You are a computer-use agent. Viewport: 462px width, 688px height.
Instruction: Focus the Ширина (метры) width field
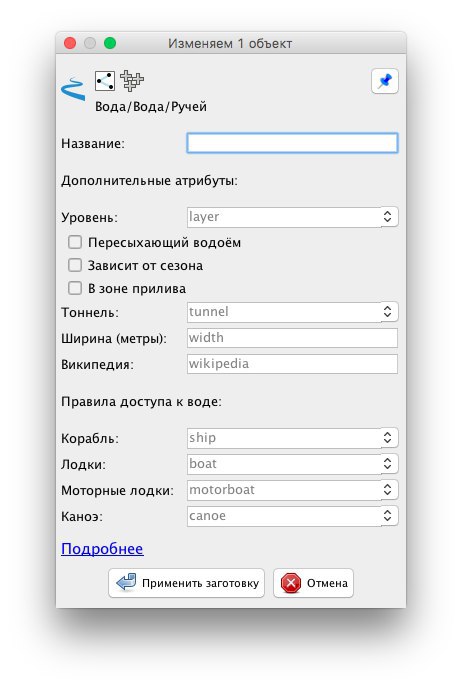292,338
